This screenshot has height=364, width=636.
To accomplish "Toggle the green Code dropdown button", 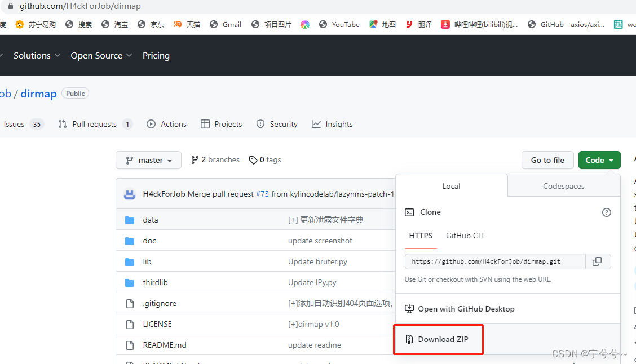I will pos(599,160).
